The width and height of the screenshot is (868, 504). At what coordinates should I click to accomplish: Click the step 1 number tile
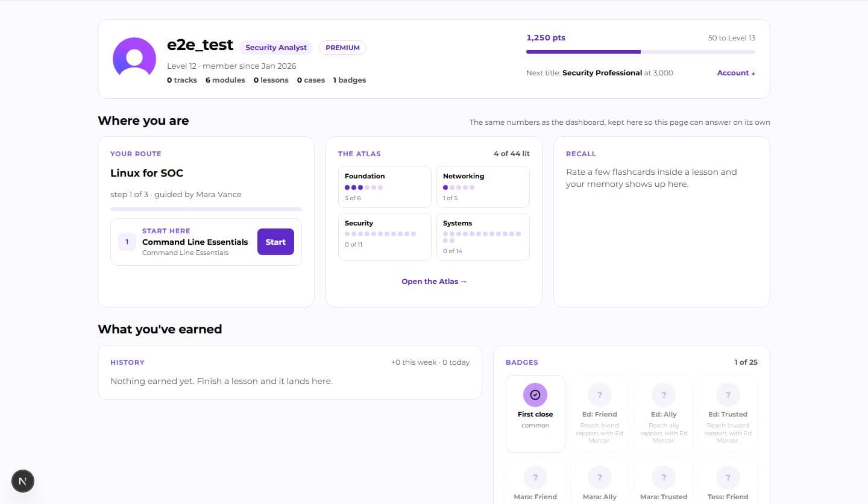click(127, 242)
